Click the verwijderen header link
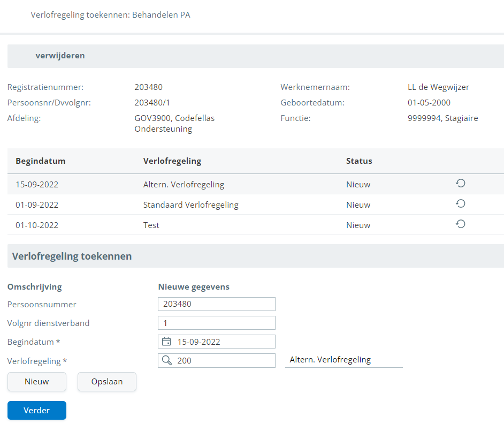This screenshot has width=504, height=424. pos(60,56)
